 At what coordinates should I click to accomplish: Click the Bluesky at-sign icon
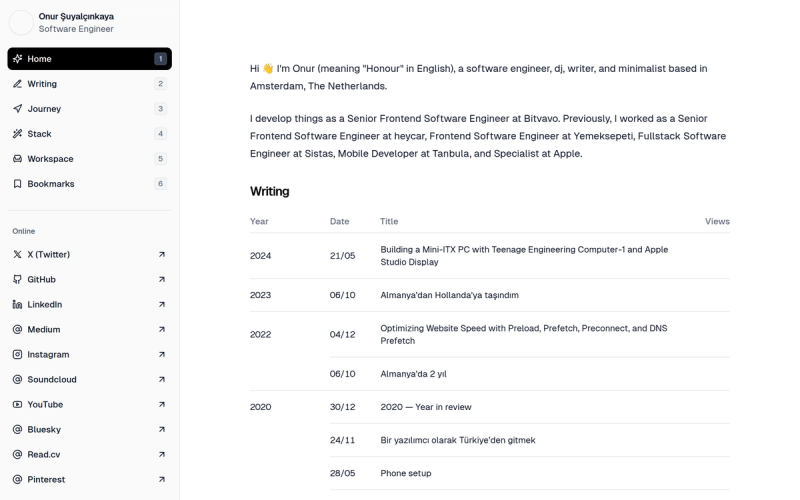tap(17, 429)
